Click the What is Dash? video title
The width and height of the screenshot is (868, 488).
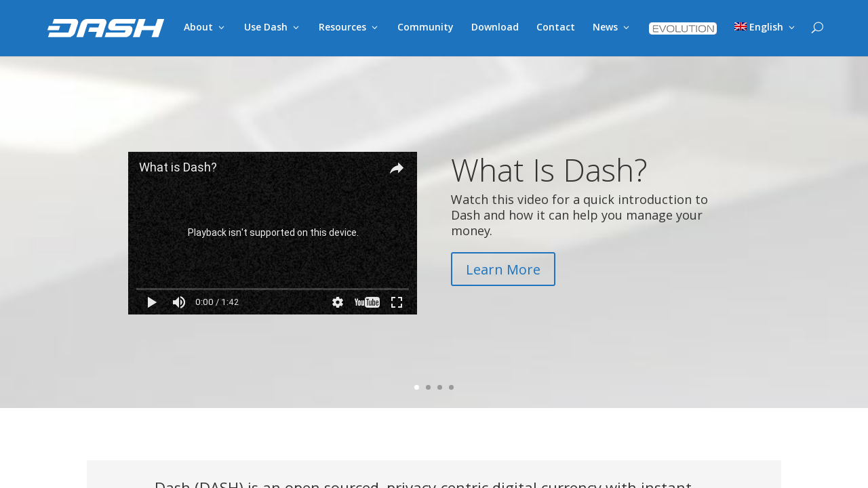click(x=178, y=167)
